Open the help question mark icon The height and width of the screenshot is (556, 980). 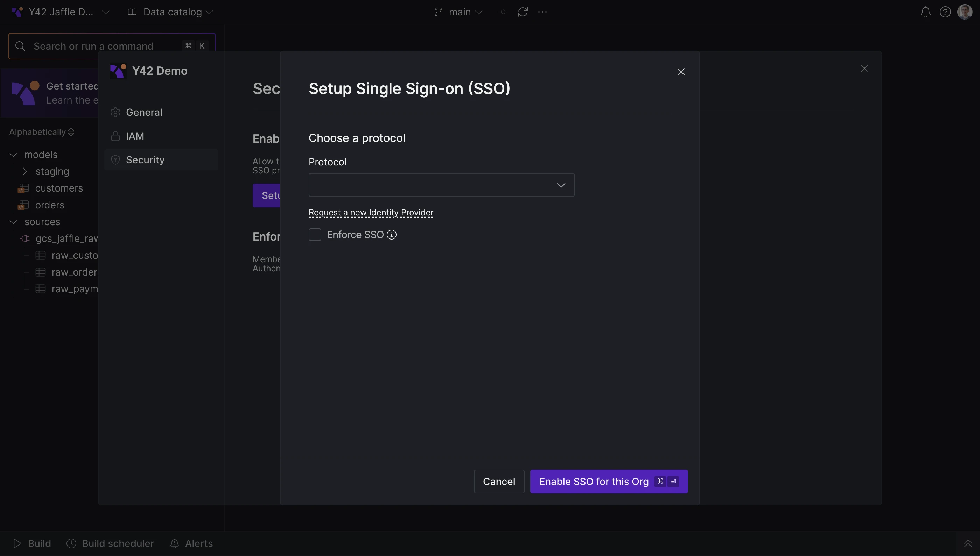(x=945, y=12)
